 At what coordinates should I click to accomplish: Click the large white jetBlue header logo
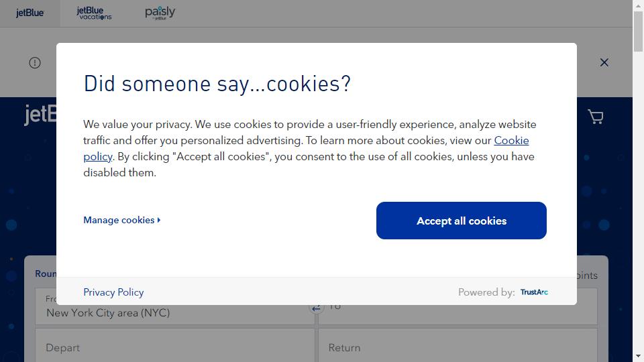click(40, 115)
